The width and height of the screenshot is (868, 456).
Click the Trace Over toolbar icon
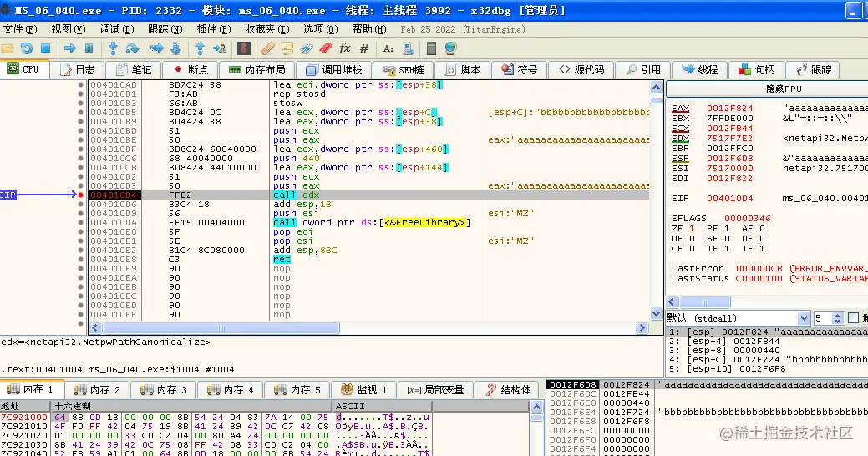pos(176,48)
